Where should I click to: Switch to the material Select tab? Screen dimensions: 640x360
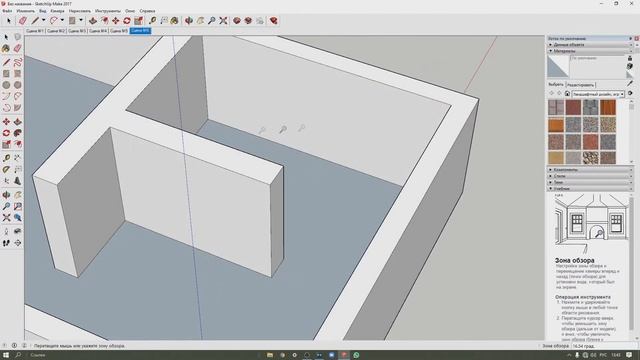pos(556,84)
